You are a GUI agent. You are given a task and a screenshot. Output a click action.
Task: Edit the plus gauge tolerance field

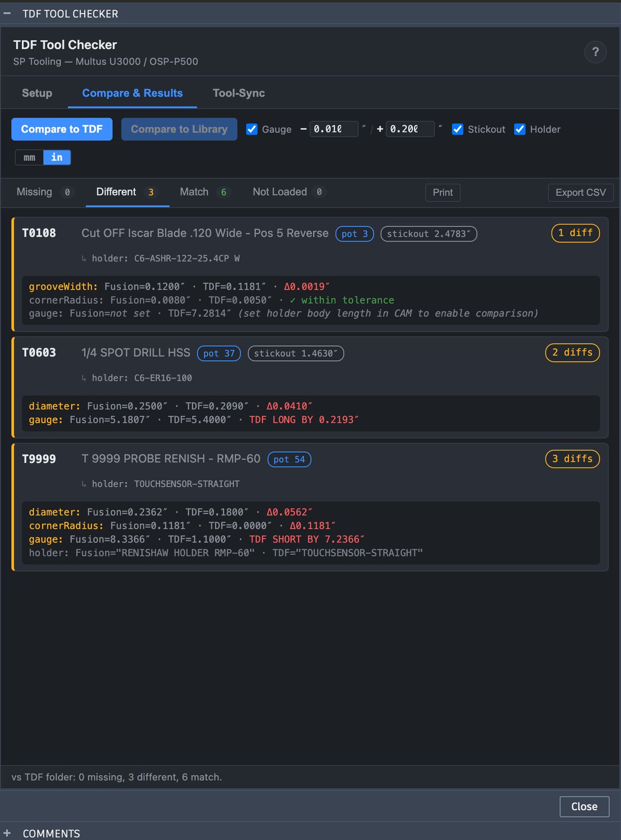tap(410, 129)
